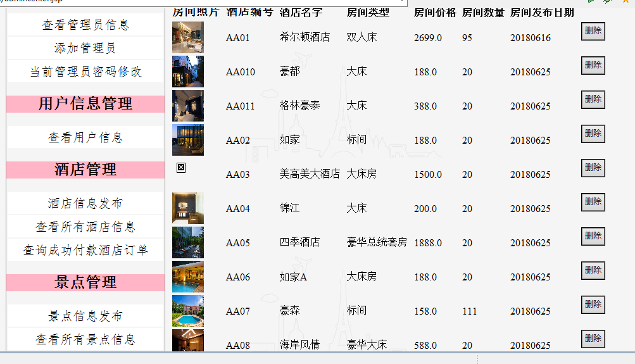Click the 房间价格 column header
This screenshot has height=364, width=635.
point(435,13)
